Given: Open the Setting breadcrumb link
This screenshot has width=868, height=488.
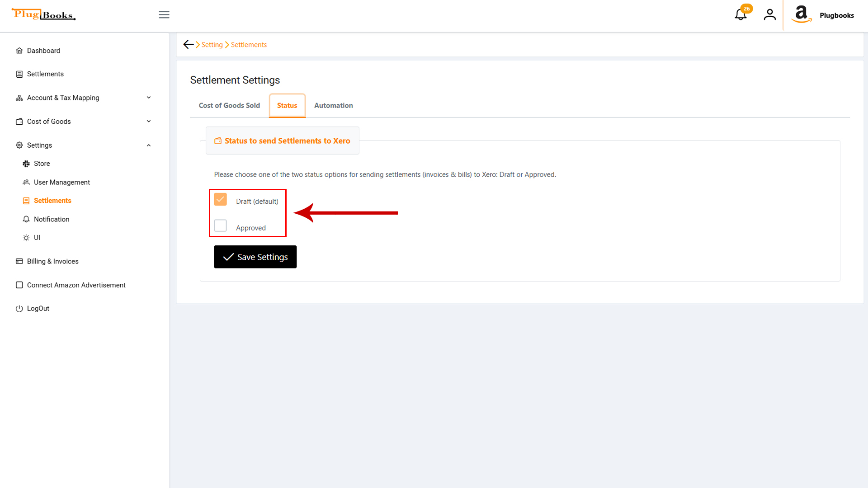Looking at the screenshot, I should pos(212,44).
